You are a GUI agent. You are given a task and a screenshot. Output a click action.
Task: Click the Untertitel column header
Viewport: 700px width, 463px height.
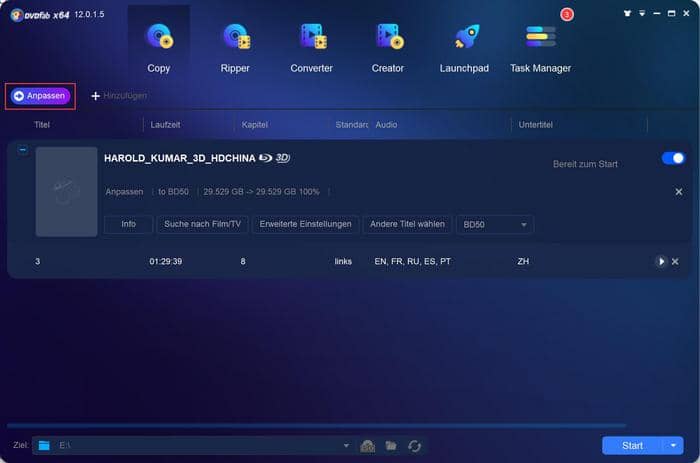[x=536, y=125]
